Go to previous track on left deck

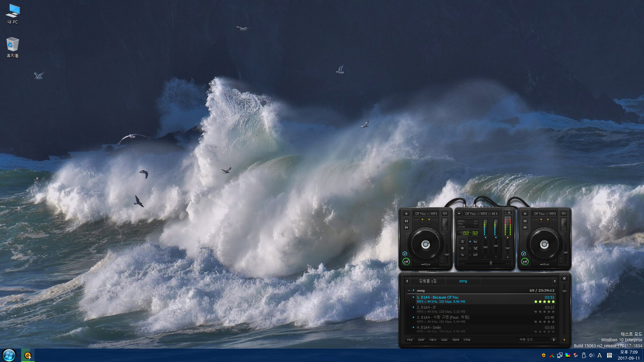[x=406, y=228]
